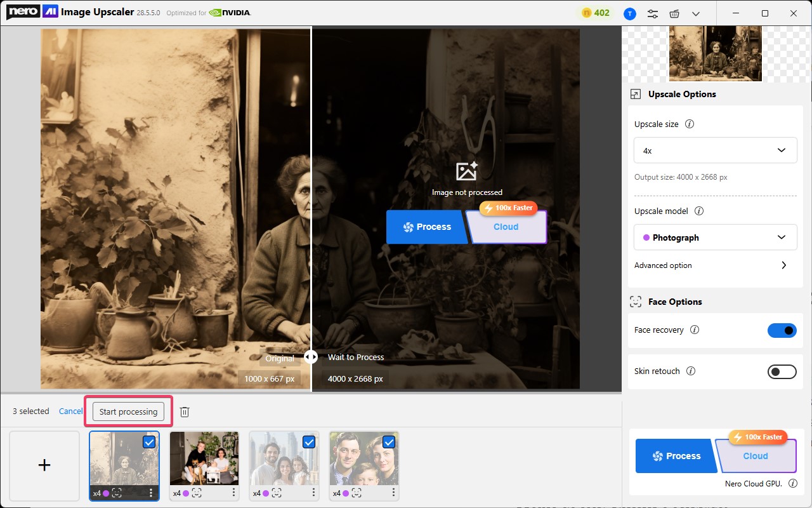Open the Photograph upscale model dropdown
The image size is (812, 508).
(715, 237)
